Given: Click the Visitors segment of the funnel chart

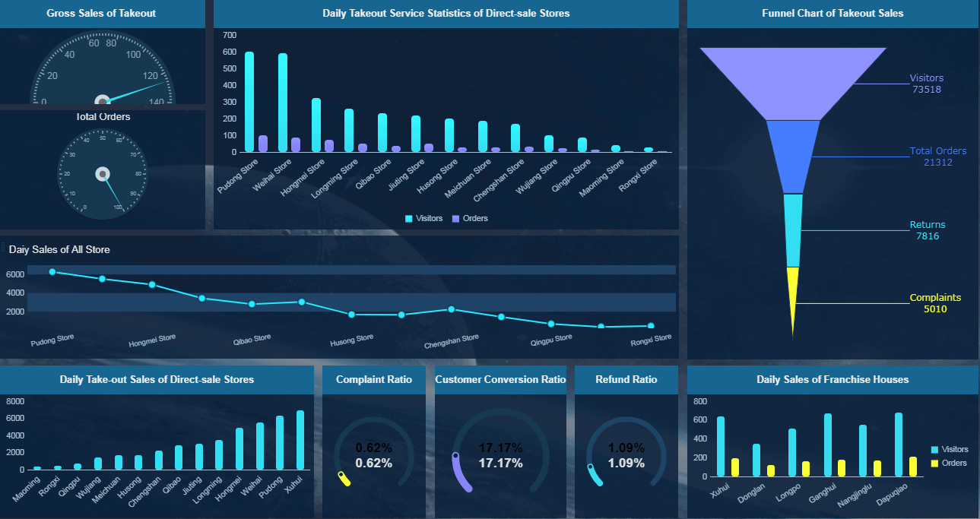Looking at the screenshot, I should tap(793, 84).
